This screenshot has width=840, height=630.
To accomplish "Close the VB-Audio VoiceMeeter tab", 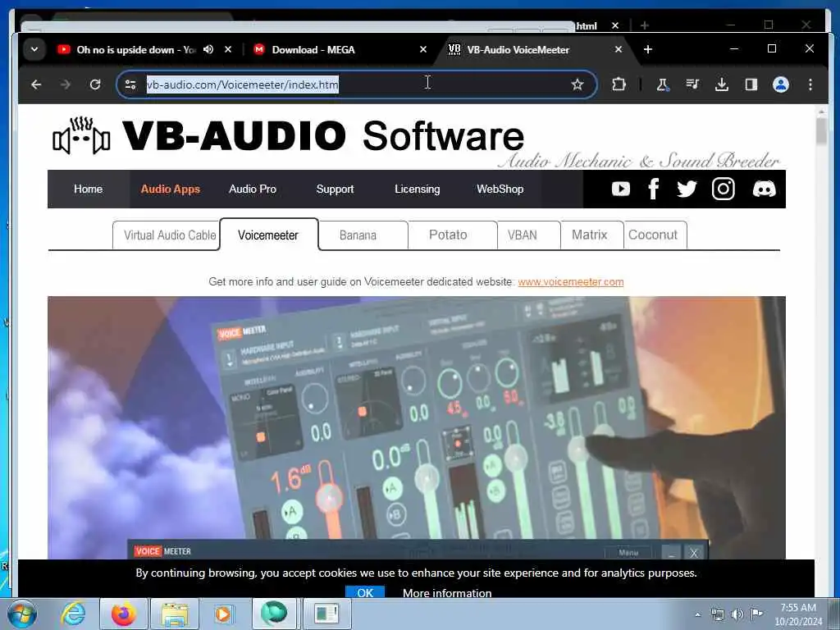I will [x=619, y=49].
